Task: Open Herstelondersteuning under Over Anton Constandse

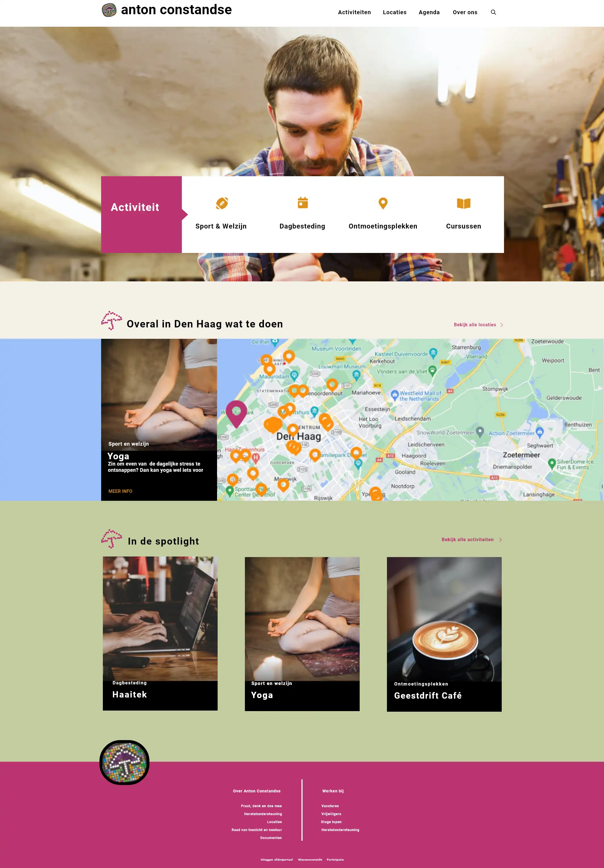Action: pos(263,813)
